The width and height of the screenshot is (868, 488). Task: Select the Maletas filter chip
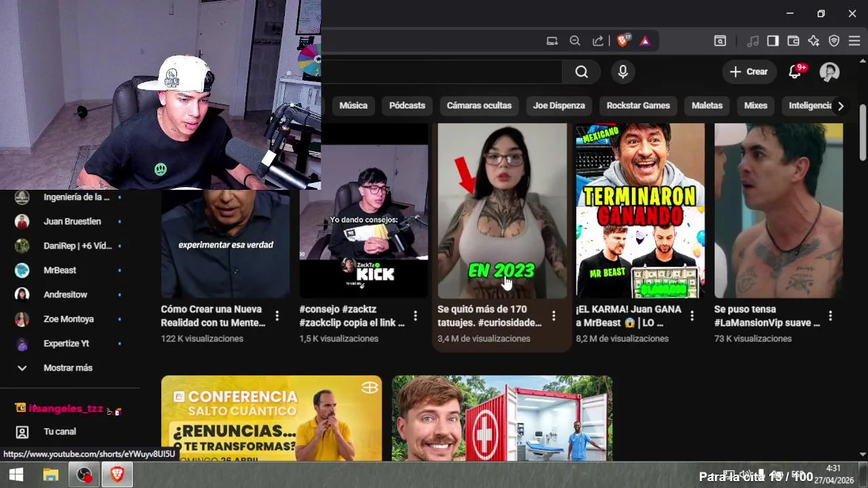(707, 106)
